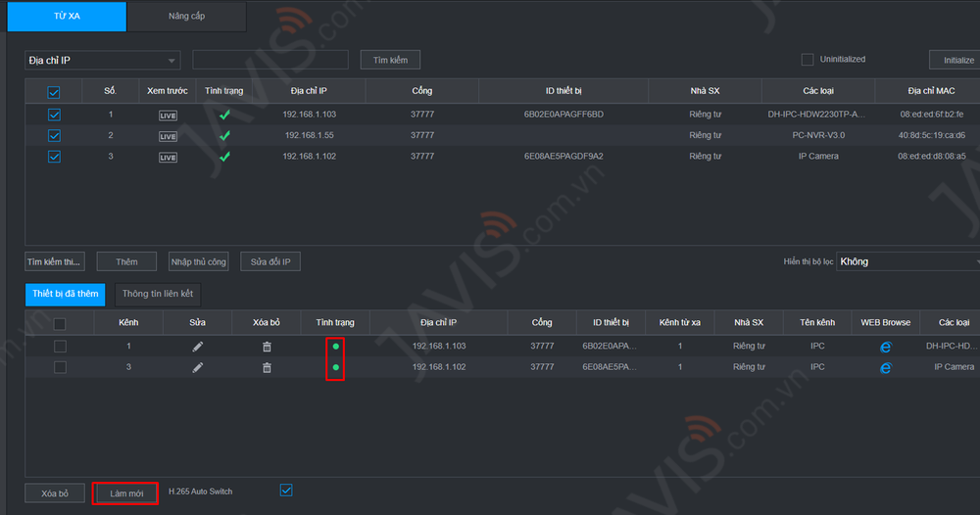980x515 pixels.
Task: Enable the Uninitialized filter checkbox
Action: coord(808,60)
